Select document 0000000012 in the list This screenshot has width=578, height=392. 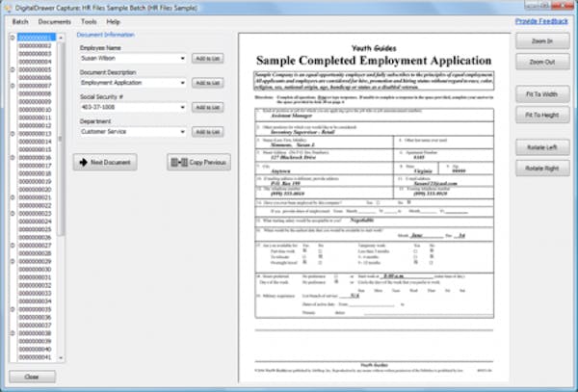(35, 125)
